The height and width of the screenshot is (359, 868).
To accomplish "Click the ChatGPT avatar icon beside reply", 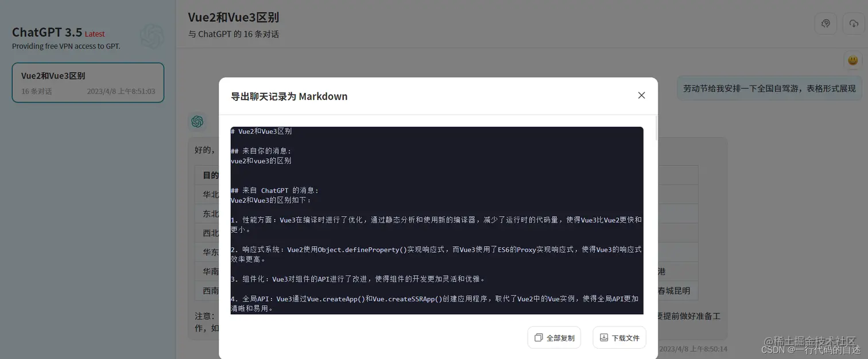I will (x=197, y=122).
